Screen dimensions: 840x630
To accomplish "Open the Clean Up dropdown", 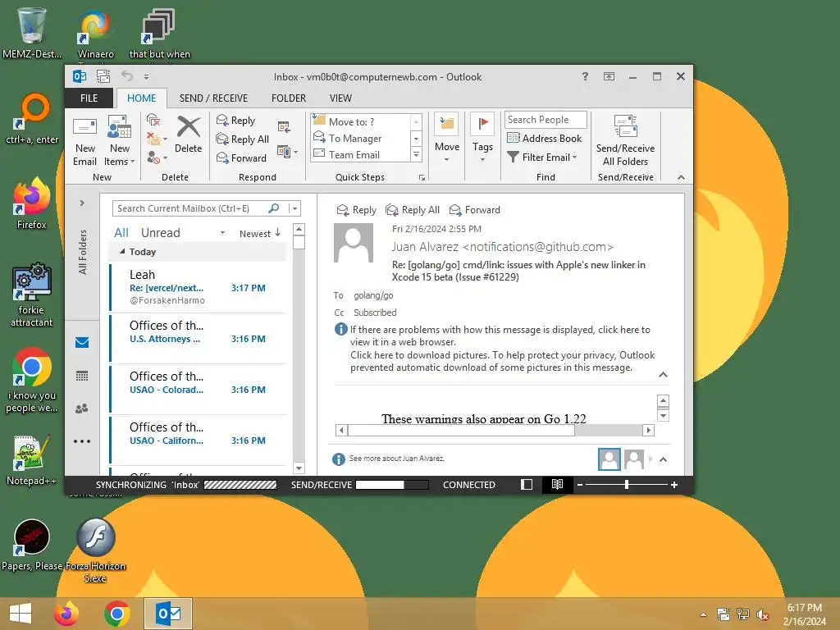I will tap(157, 139).
